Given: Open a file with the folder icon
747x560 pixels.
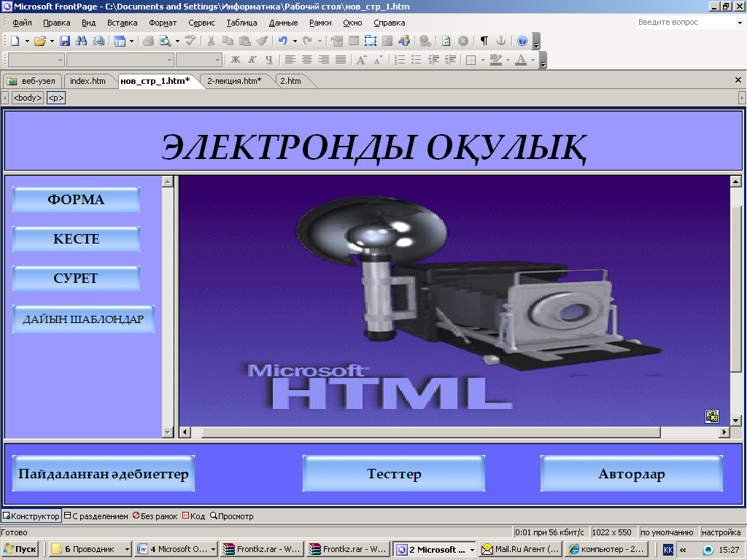Looking at the screenshot, I should [x=39, y=41].
